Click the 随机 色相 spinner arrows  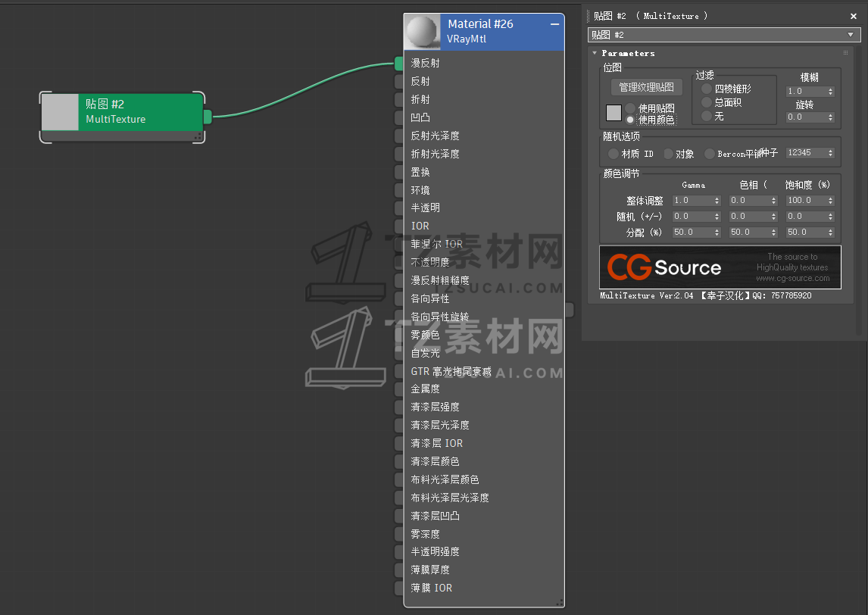tap(774, 217)
